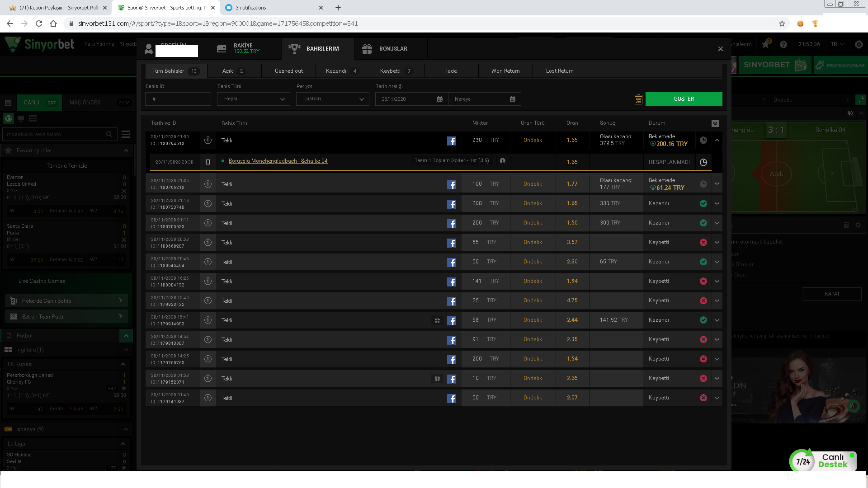Open Bet on Teen Patti

point(66,317)
